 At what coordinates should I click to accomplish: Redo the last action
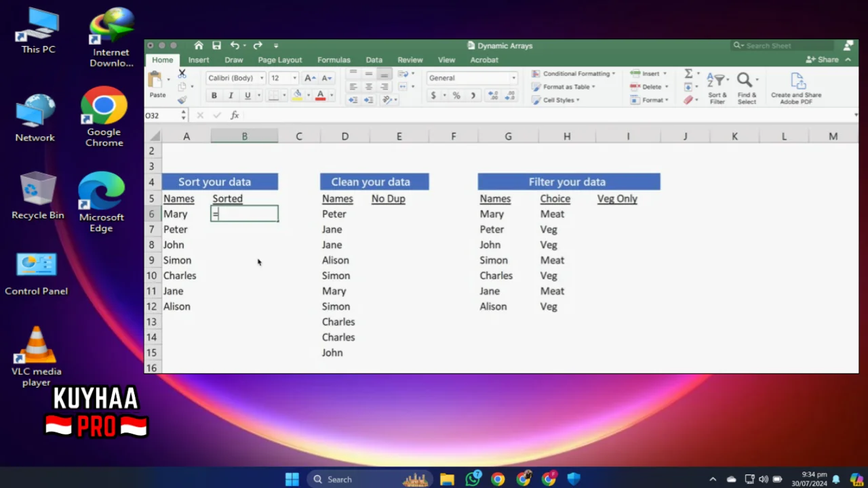point(258,45)
